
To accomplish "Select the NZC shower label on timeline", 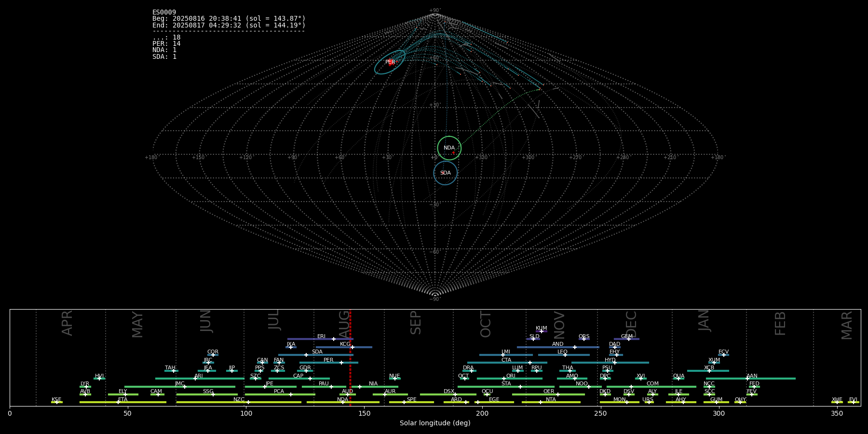I will tap(239, 400).
